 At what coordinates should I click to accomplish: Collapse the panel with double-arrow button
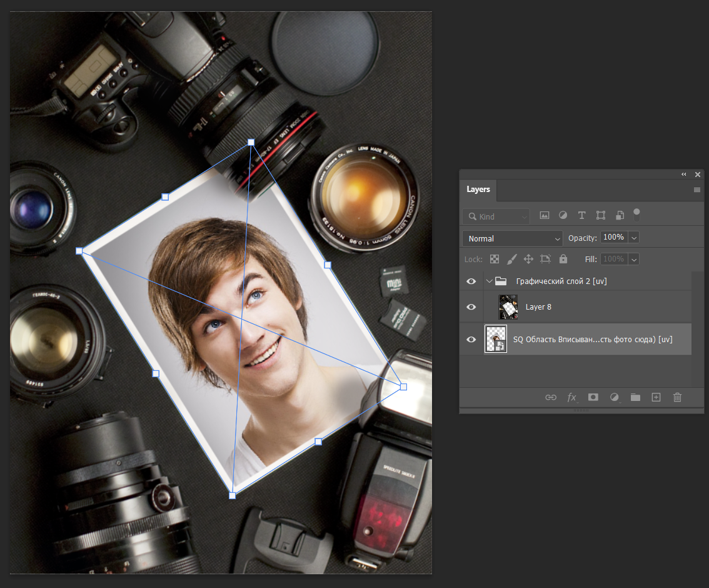coord(684,175)
